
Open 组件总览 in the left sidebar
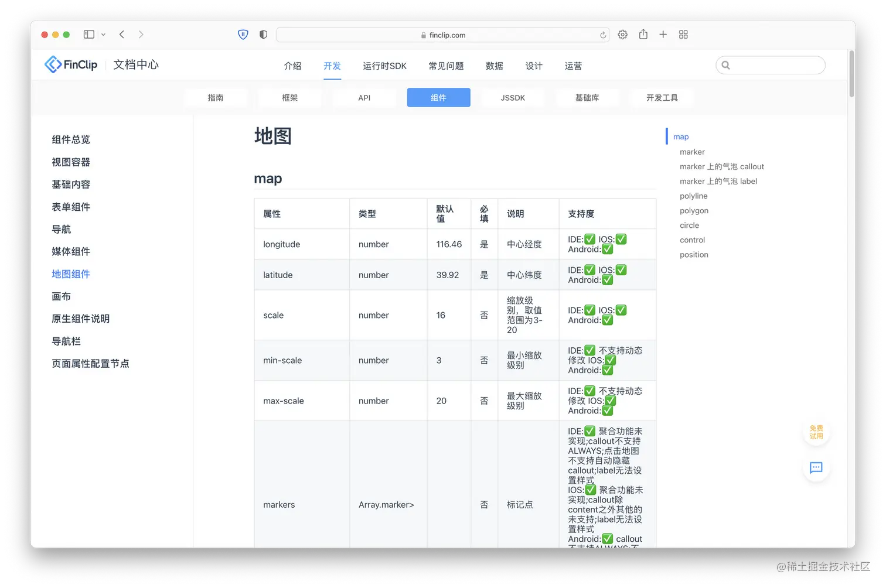(71, 139)
